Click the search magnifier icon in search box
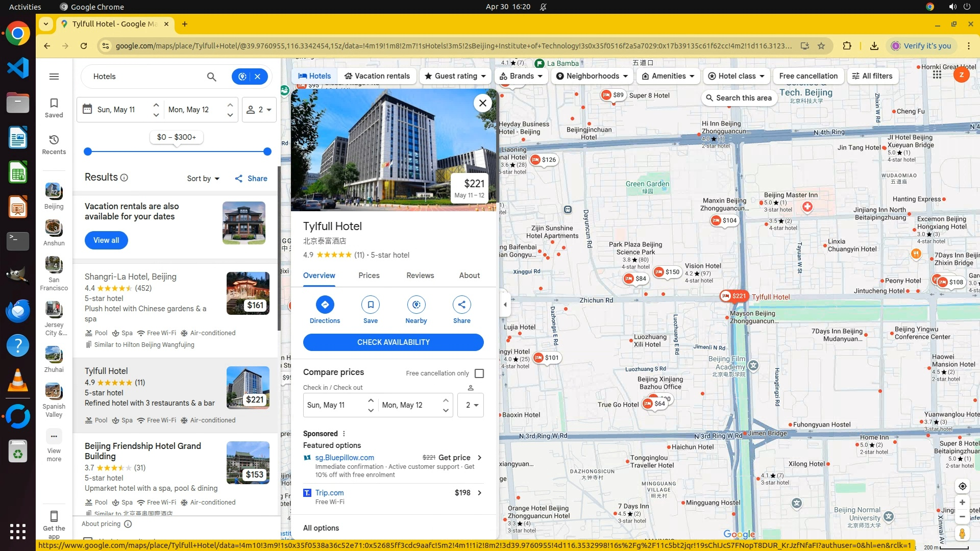The width and height of the screenshot is (980, 551). pos(211,77)
